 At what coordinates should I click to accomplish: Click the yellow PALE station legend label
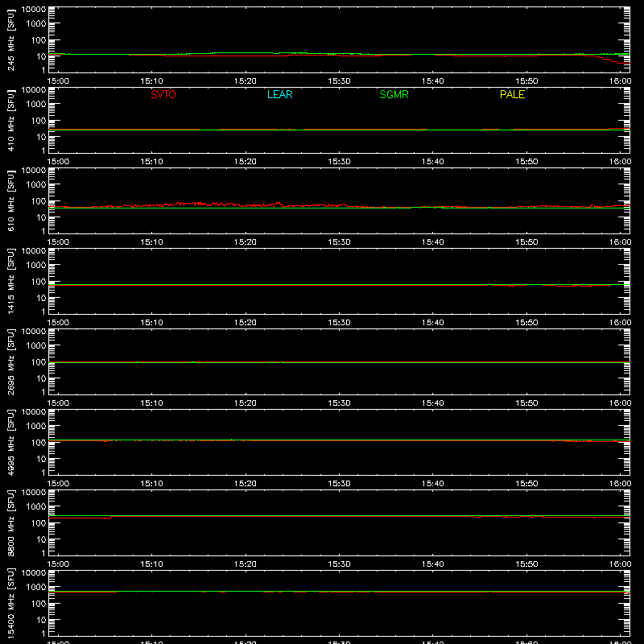coord(512,94)
